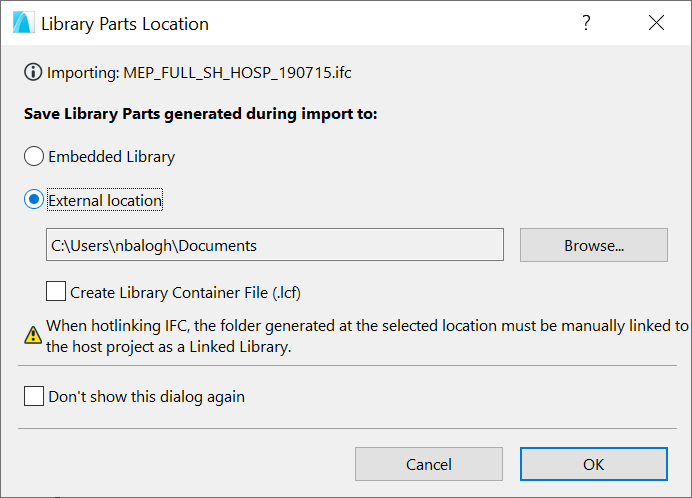
Task: Confirm with the OK button
Action: click(593, 464)
